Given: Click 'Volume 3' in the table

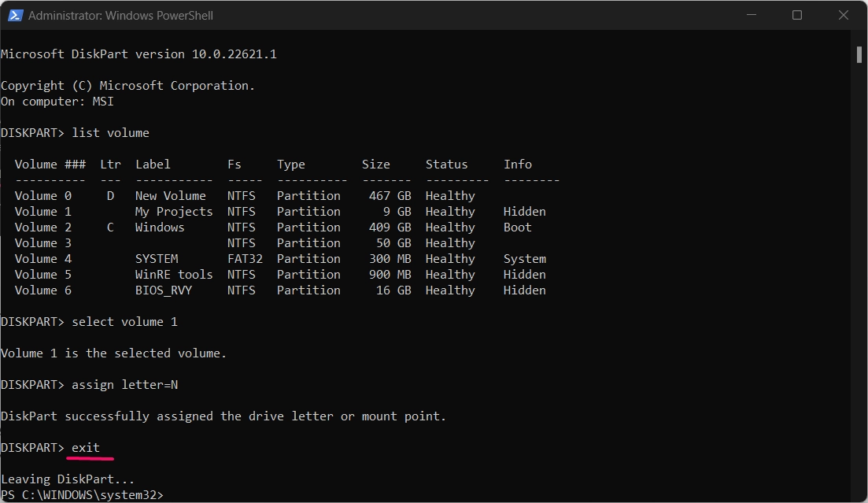Looking at the screenshot, I should point(43,243).
